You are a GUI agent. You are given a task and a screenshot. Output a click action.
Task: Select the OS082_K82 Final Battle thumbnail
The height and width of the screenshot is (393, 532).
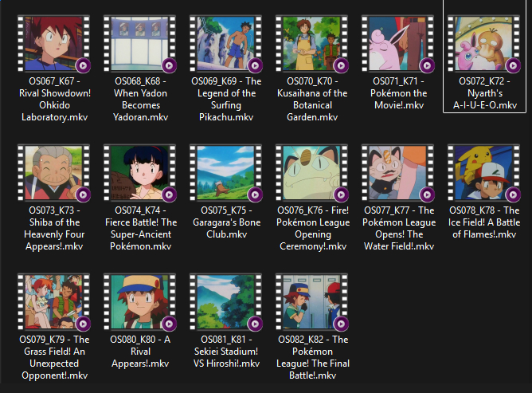(312, 301)
